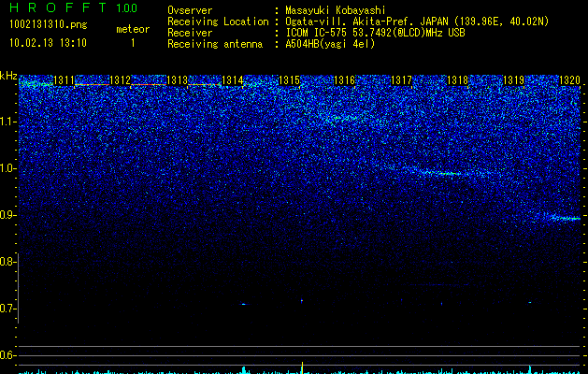Select the file name 1002131310.png

(49, 24)
